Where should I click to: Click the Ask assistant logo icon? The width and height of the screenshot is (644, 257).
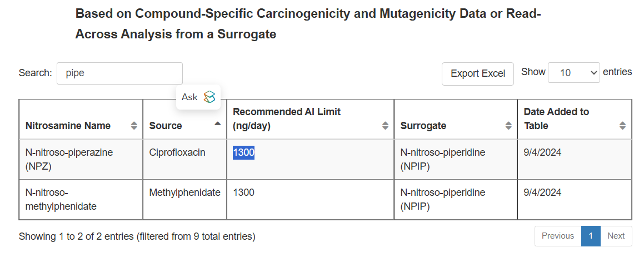pyautogui.click(x=209, y=97)
